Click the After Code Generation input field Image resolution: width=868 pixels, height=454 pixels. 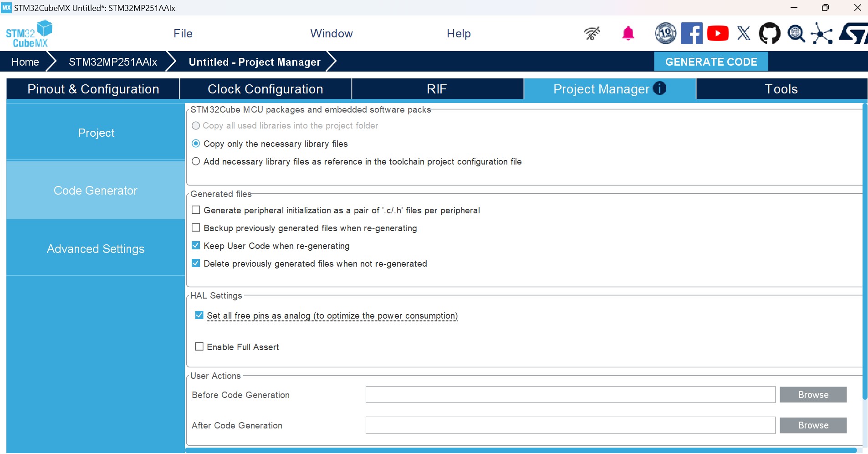click(x=570, y=425)
